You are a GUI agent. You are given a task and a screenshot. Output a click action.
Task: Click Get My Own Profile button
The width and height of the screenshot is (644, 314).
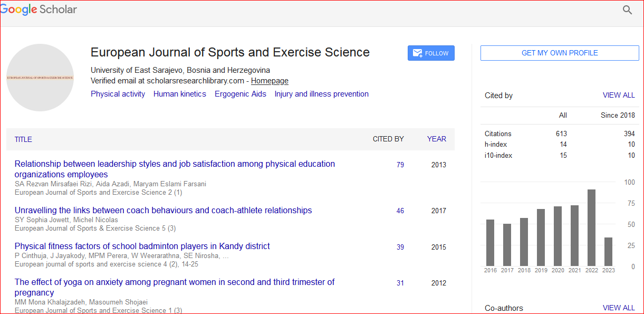(560, 53)
